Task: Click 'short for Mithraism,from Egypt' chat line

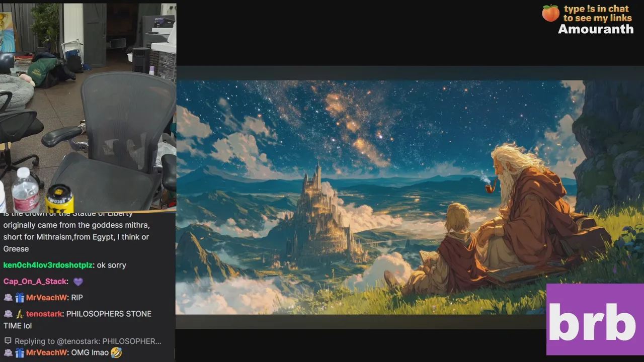Action: click(76, 237)
